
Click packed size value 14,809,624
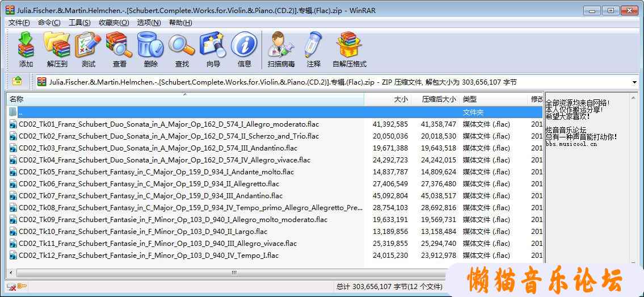click(438, 171)
